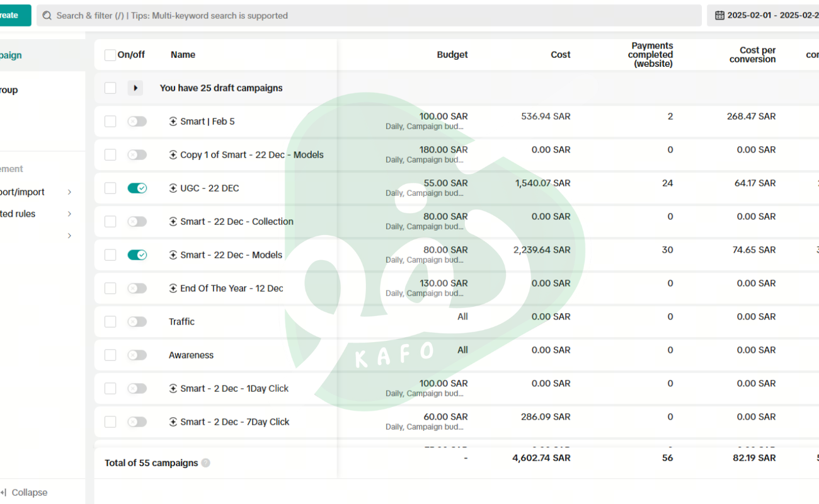Expand the import submenu chevron in sidebar
The height and width of the screenshot is (504, 819).
(x=69, y=192)
